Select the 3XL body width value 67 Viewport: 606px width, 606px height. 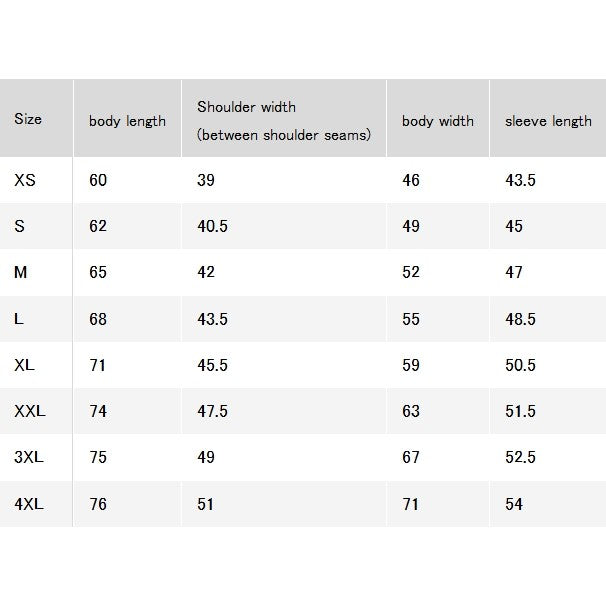coord(410,457)
